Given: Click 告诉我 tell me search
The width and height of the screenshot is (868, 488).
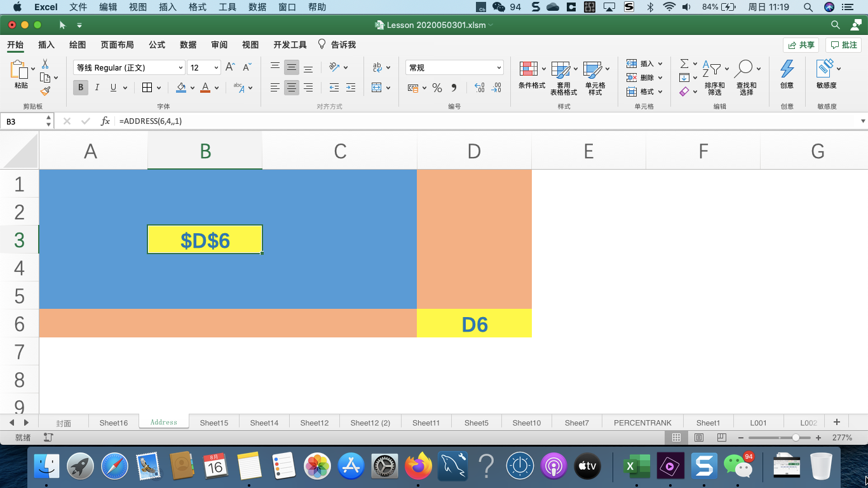Looking at the screenshot, I should click(x=337, y=44).
